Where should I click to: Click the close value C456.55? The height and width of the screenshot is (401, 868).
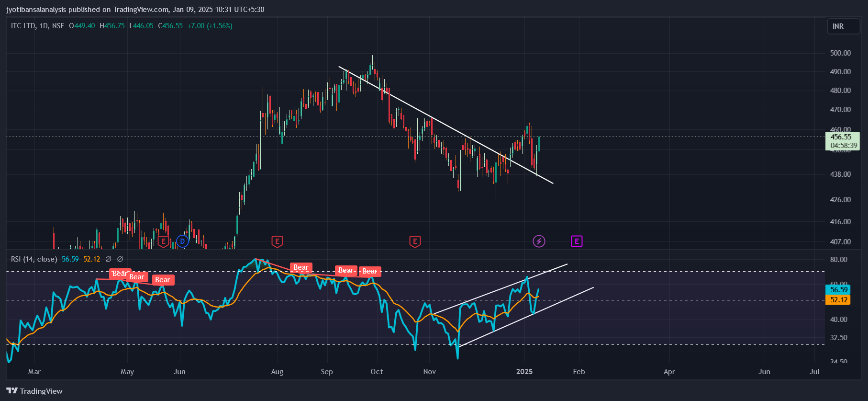pos(170,26)
